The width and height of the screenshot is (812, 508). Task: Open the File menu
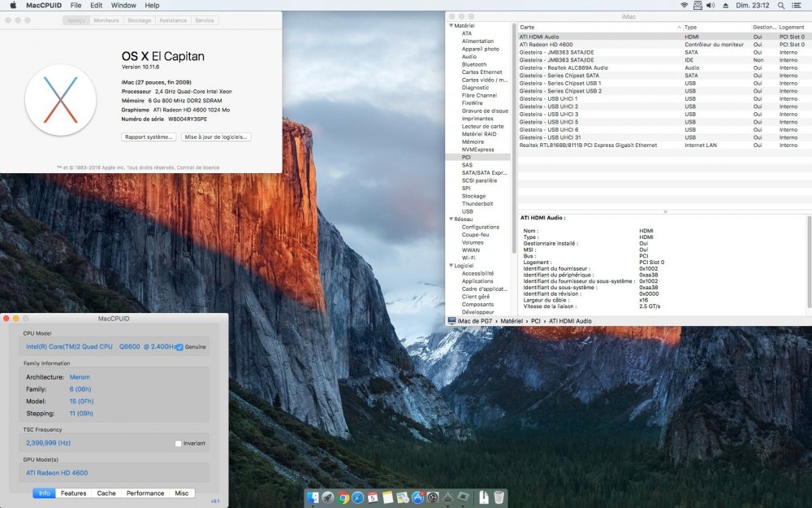click(x=76, y=5)
